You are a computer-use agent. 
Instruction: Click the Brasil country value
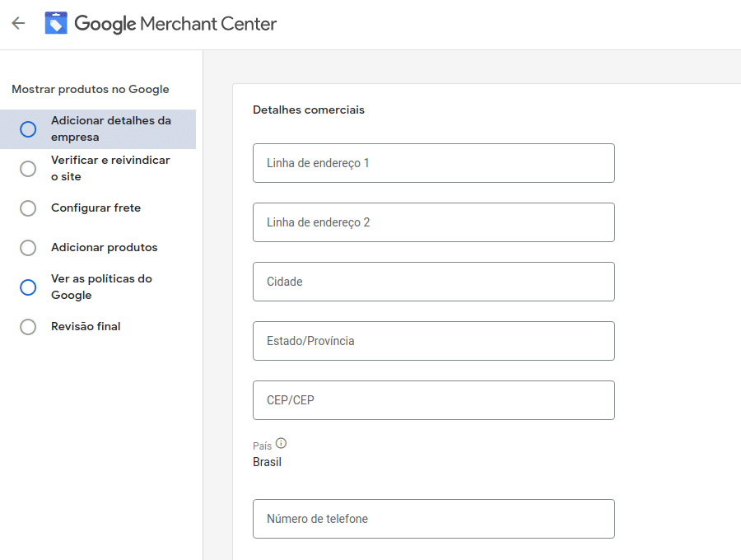point(267,462)
